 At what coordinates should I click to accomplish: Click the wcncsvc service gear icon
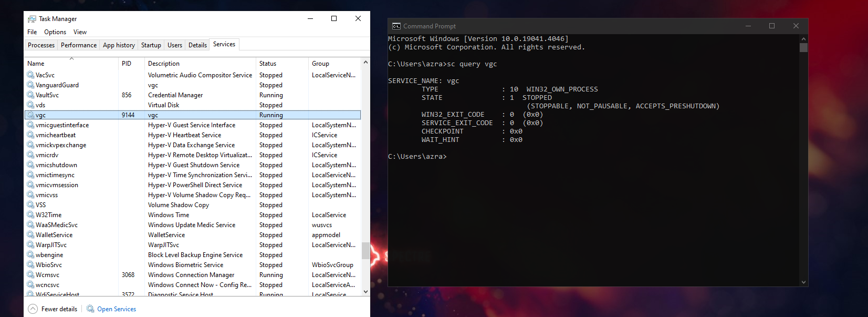pos(30,285)
